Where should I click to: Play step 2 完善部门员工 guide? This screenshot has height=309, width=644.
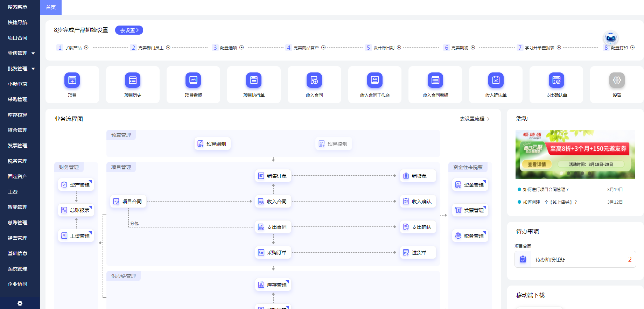click(x=168, y=48)
